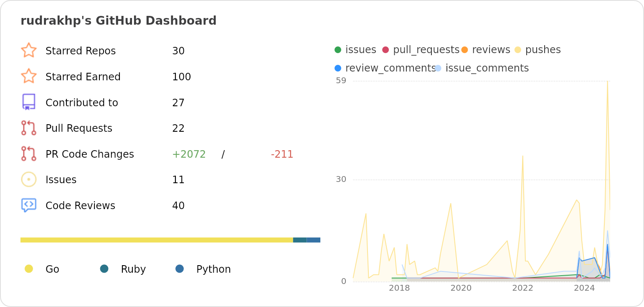The image size is (644, 307).
Task: Click the green +2072 additions value
Action: click(189, 154)
